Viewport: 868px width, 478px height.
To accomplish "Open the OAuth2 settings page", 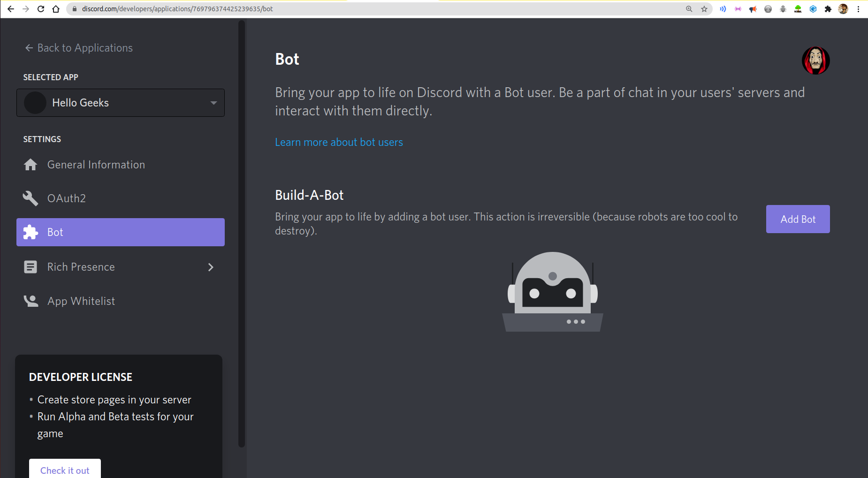I will click(x=121, y=198).
